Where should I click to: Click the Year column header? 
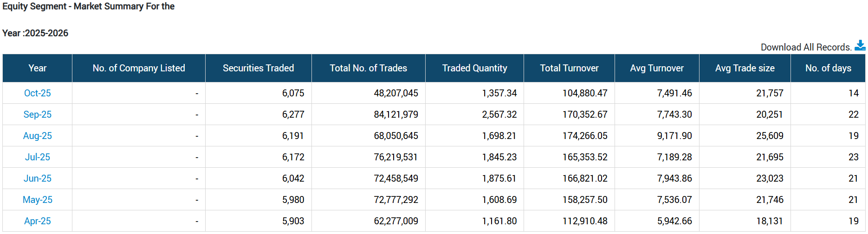point(37,68)
